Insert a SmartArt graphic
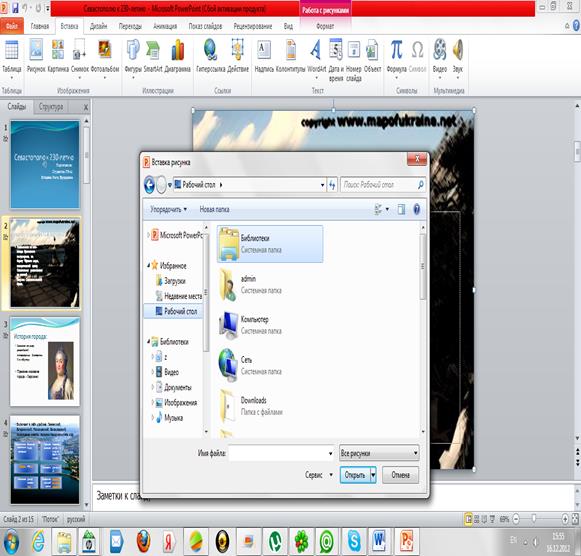The height and width of the screenshot is (556, 581). click(x=153, y=56)
